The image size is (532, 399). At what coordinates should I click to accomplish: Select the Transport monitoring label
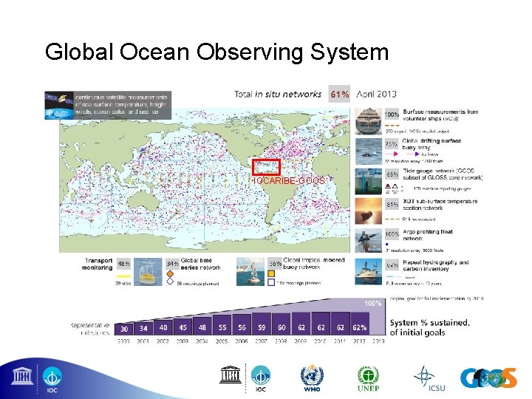point(97,264)
